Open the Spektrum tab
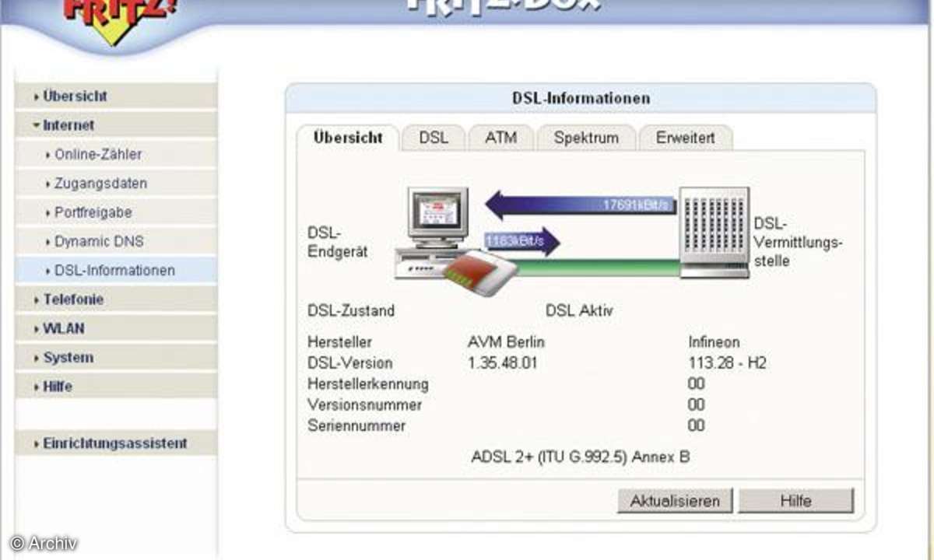Image resolution: width=934 pixels, height=560 pixels. (586, 138)
